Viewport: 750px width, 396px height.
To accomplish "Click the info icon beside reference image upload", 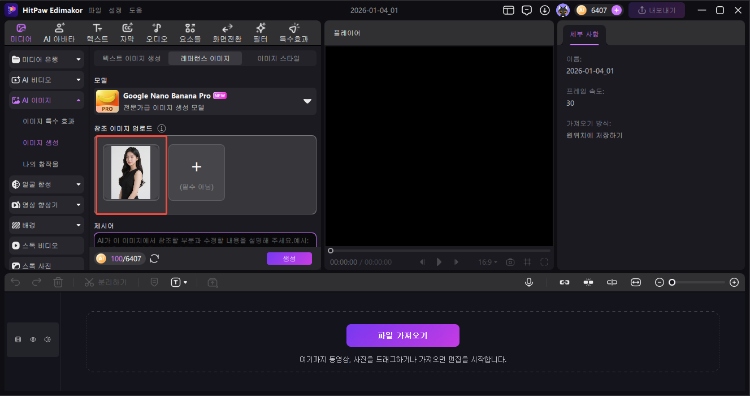I will pyautogui.click(x=162, y=128).
